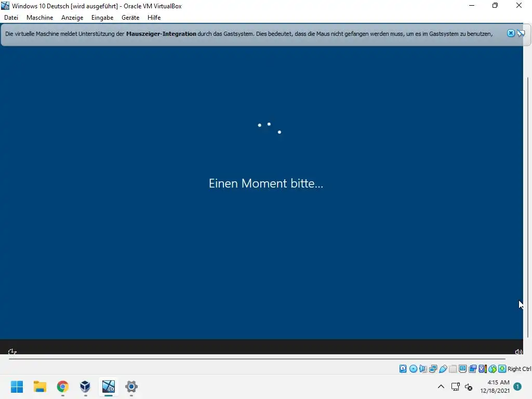Image resolution: width=532 pixels, height=399 pixels.
Task: Open the Windows Start menu
Action: (17, 387)
